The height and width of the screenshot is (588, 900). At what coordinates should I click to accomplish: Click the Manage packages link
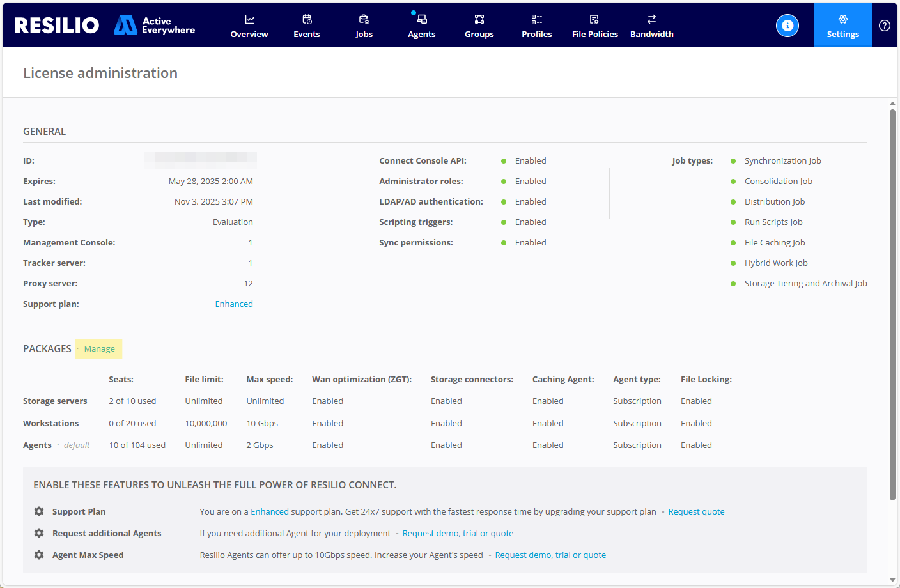(x=100, y=349)
